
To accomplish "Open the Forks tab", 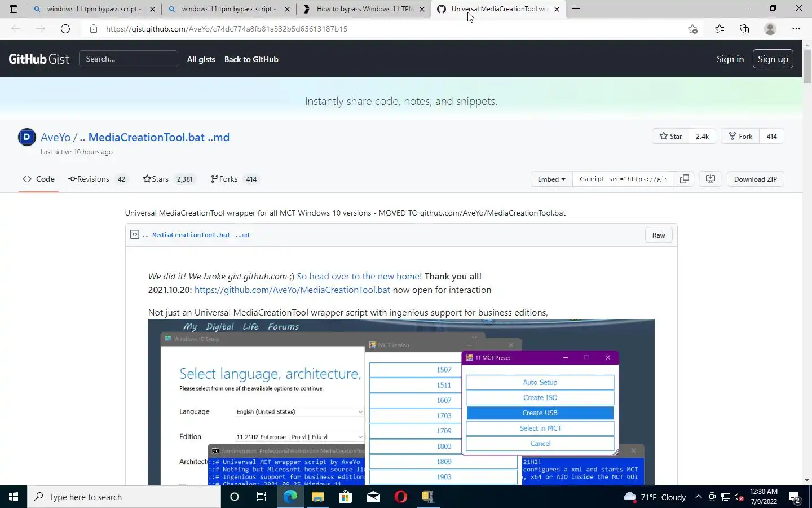I will 235,179.
